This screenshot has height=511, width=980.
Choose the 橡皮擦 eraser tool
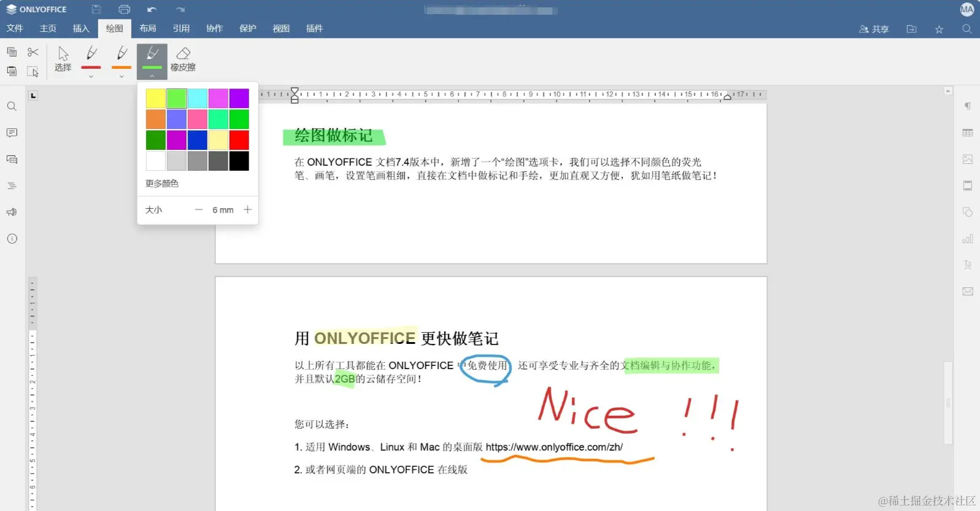[183, 59]
